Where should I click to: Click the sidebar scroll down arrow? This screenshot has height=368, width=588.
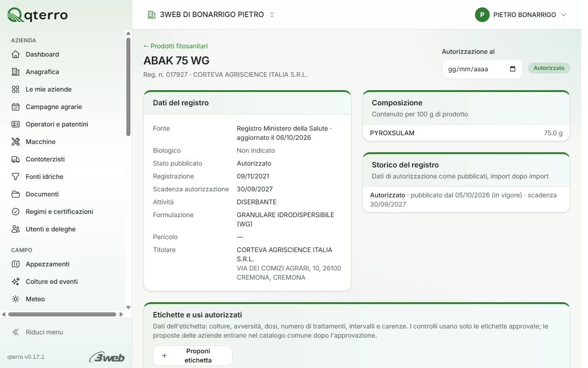pos(128,307)
